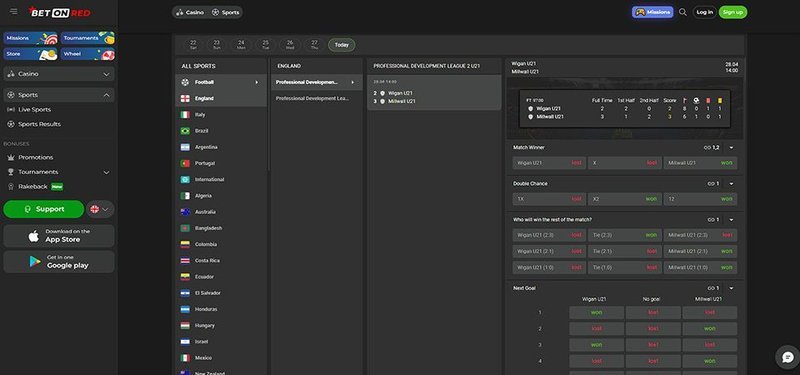This screenshot has width=800, height=375.
Task: Click the search magnifier icon
Action: [683, 12]
